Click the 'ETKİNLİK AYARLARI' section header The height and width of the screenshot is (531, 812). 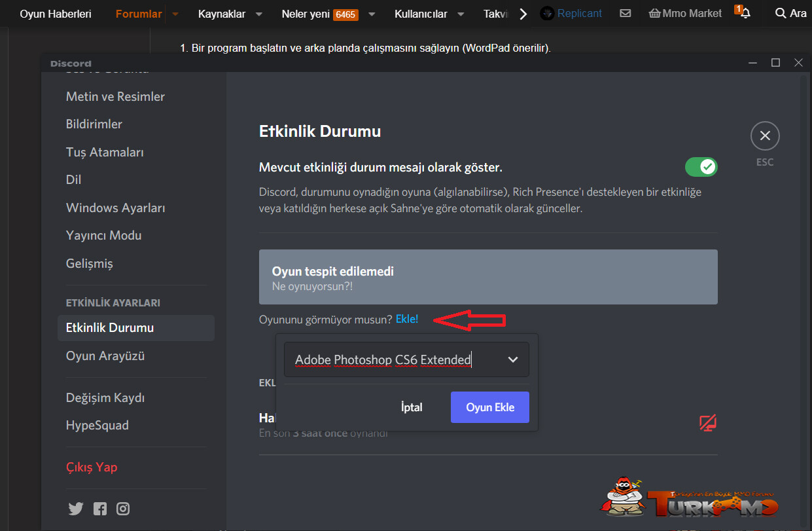[x=113, y=303]
